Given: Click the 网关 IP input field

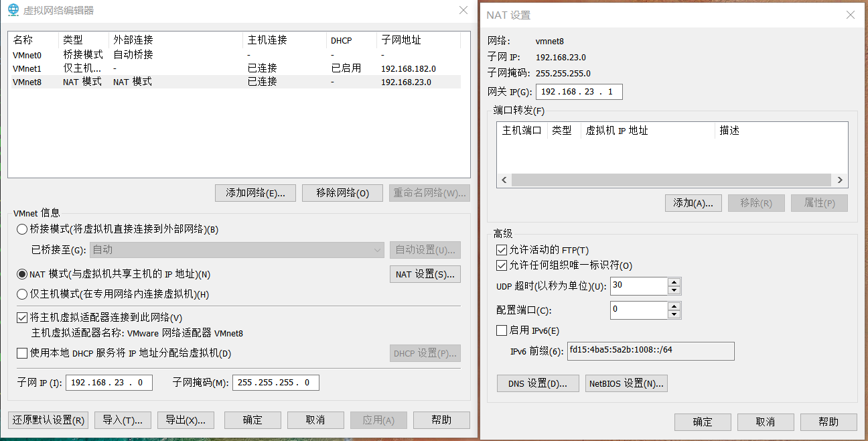Looking at the screenshot, I should tap(579, 92).
